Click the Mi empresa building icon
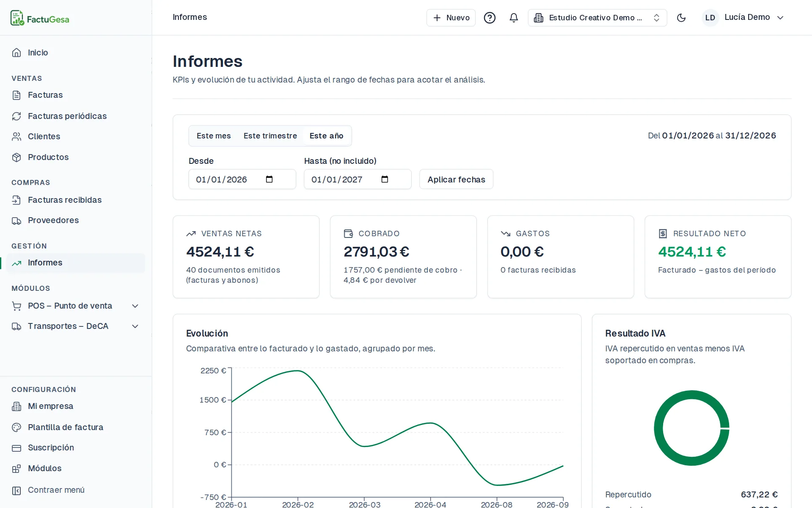This screenshot has width=812, height=508. [16, 406]
